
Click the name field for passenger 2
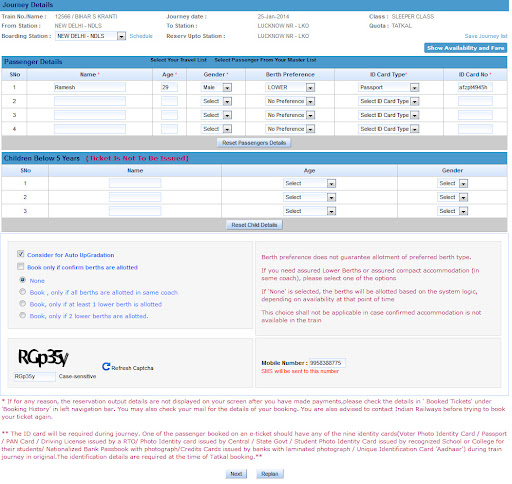tap(90, 101)
